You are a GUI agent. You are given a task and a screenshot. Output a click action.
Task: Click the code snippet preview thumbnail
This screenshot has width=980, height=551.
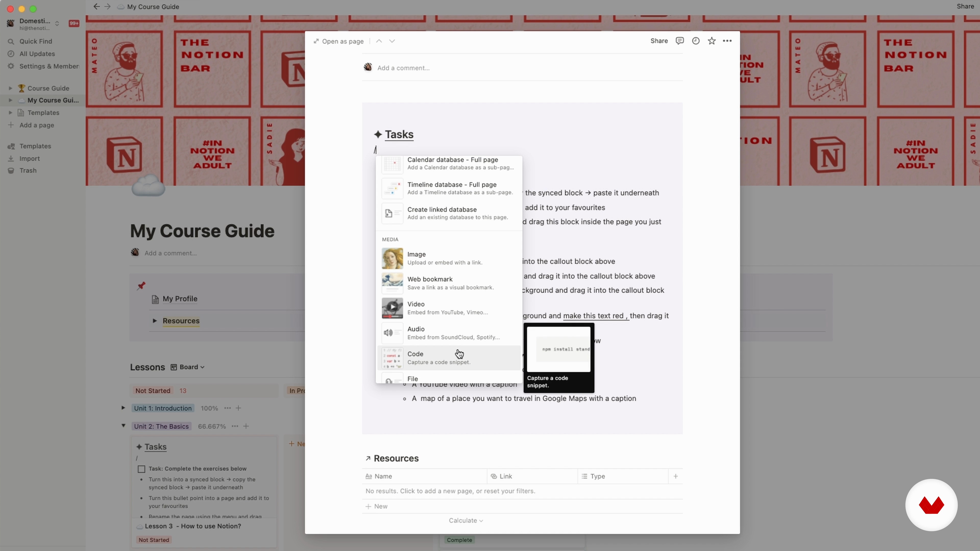(558, 349)
